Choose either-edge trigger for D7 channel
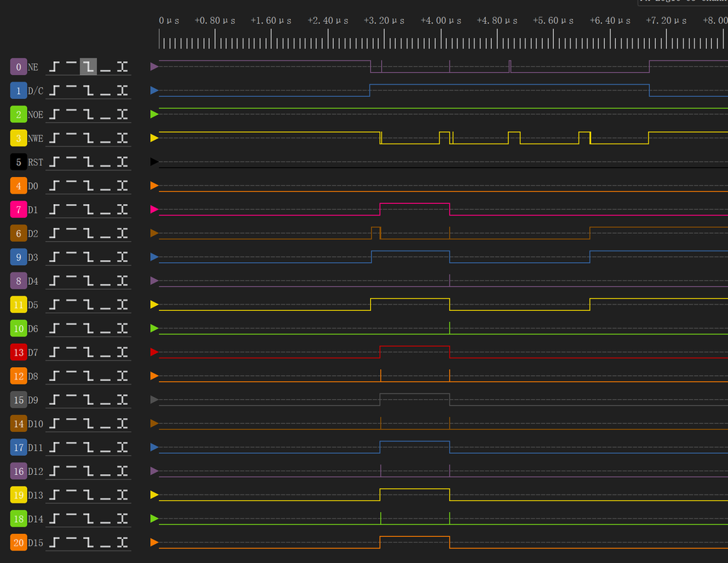The height and width of the screenshot is (563, 728). click(122, 353)
